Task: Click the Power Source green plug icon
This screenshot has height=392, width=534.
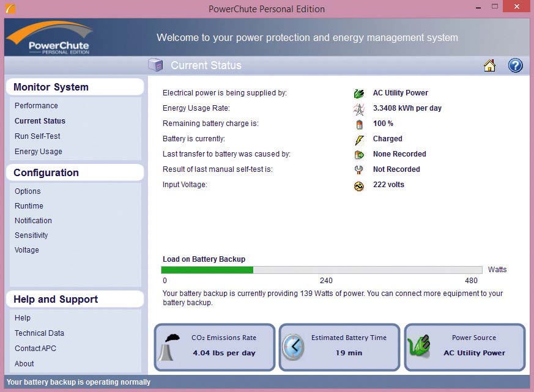Action: click(x=418, y=346)
